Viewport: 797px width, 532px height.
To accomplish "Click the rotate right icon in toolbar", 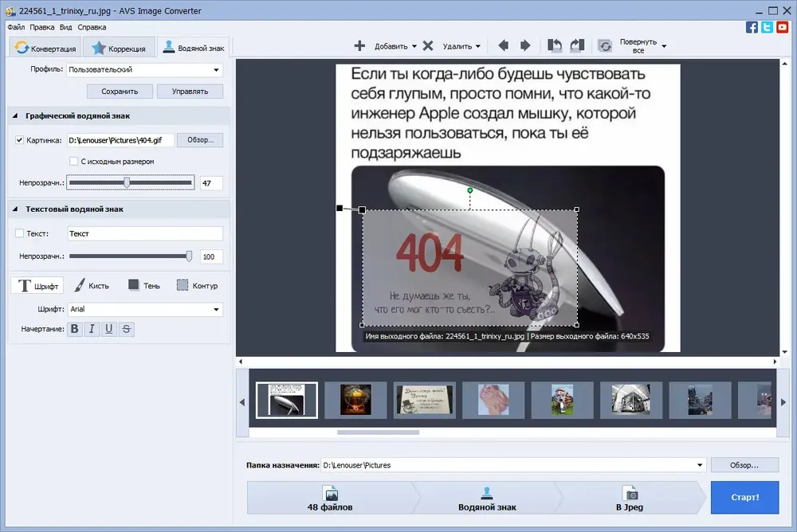I will 577,45.
